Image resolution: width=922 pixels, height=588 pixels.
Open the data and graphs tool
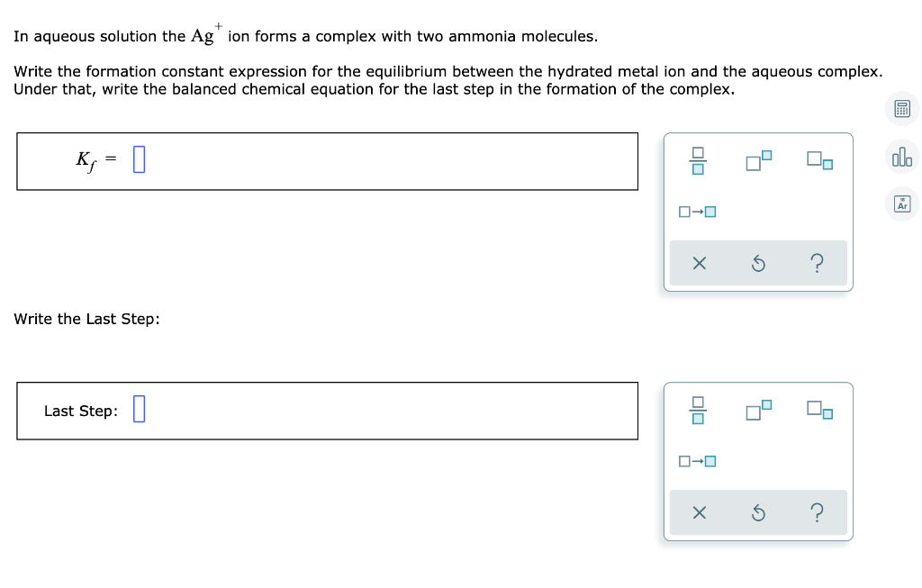click(x=901, y=157)
